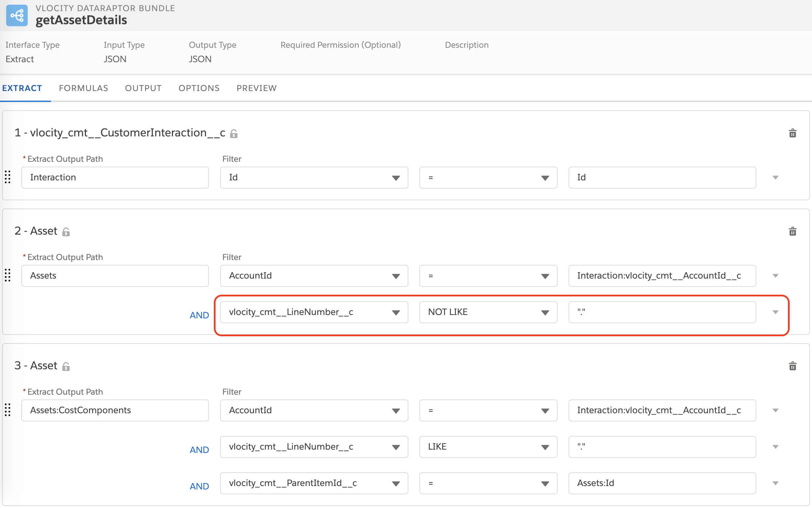
Task: Click lock icon next to 3 - Asset
Action: pyautogui.click(x=66, y=367)
